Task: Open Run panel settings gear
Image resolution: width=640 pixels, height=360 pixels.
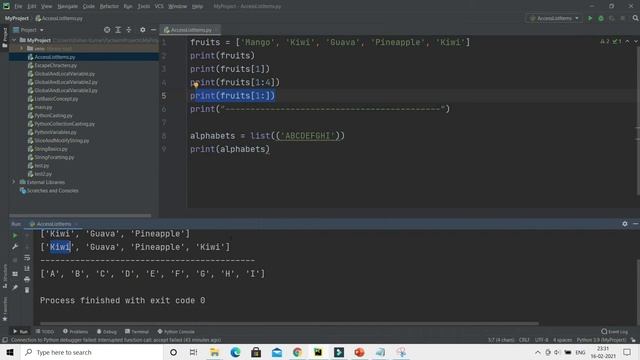Action: 625,224
